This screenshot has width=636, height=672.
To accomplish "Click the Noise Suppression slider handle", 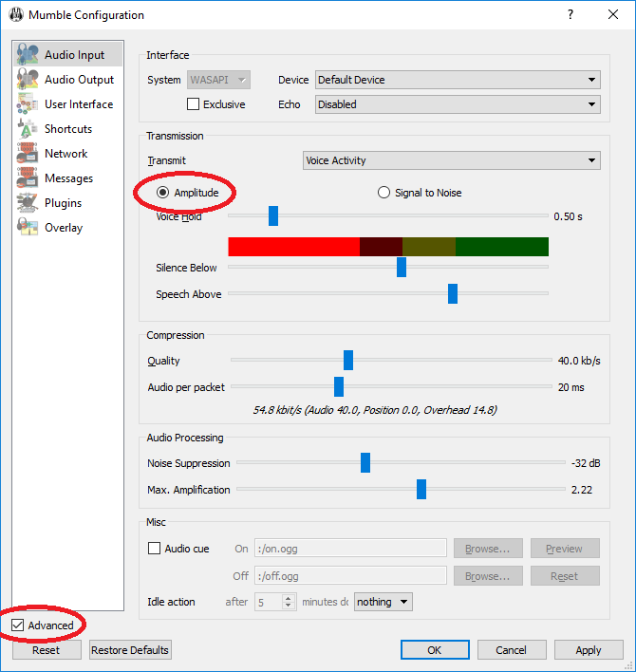I will coord(365,463).
